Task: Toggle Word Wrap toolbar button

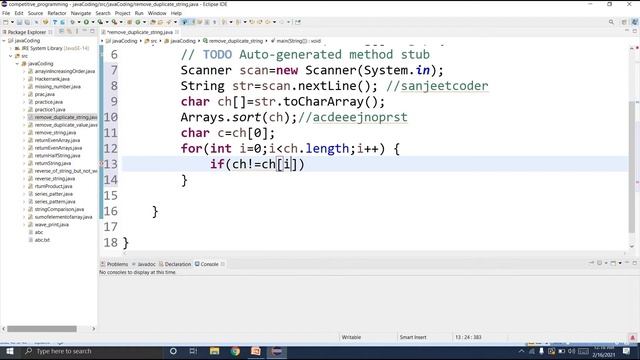Action: (x=200, y=22)
